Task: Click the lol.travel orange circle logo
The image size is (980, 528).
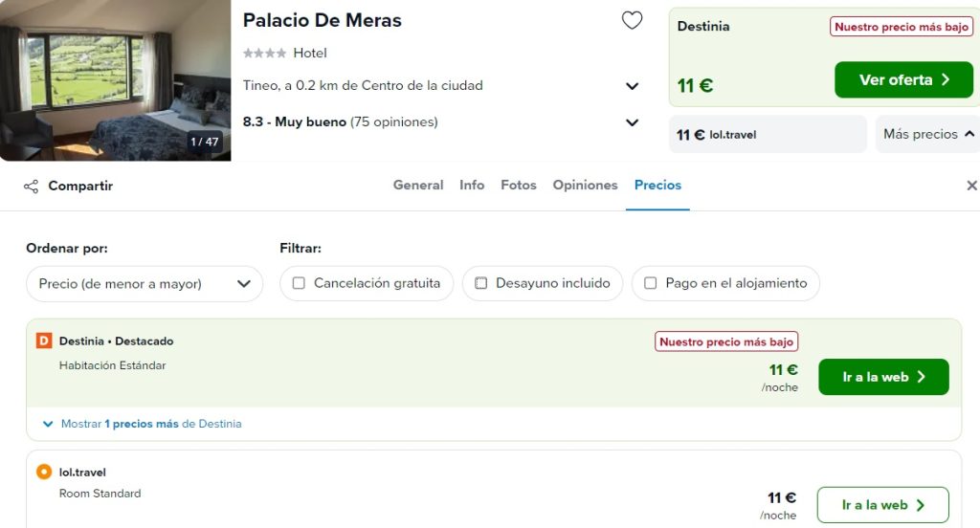Action: tap(44, 472)
